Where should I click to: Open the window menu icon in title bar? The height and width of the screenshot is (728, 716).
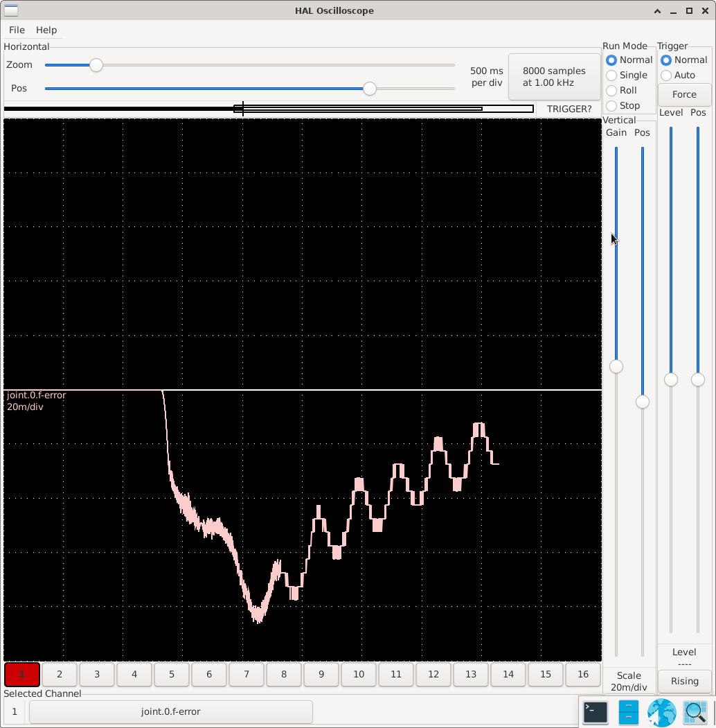(10, 10)
